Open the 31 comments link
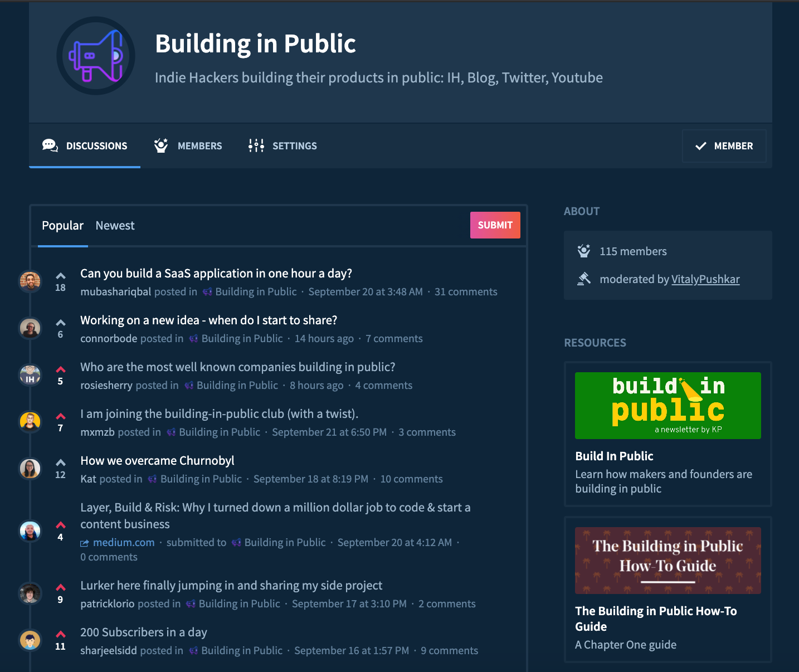 (466, 292)
